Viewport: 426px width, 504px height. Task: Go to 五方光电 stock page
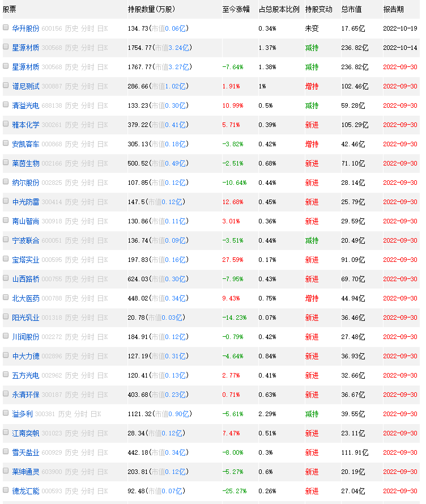point(25,376)
